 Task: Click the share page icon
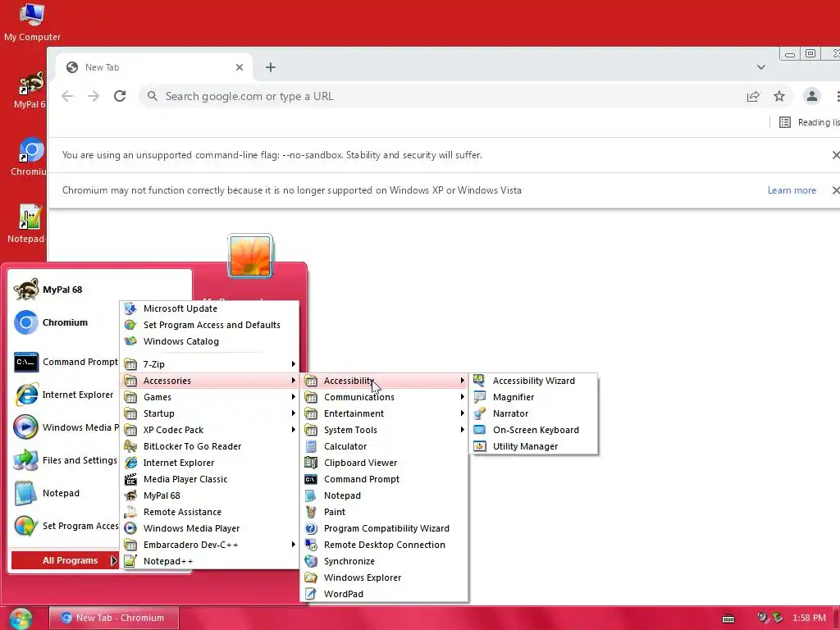[x=753, y=96]
